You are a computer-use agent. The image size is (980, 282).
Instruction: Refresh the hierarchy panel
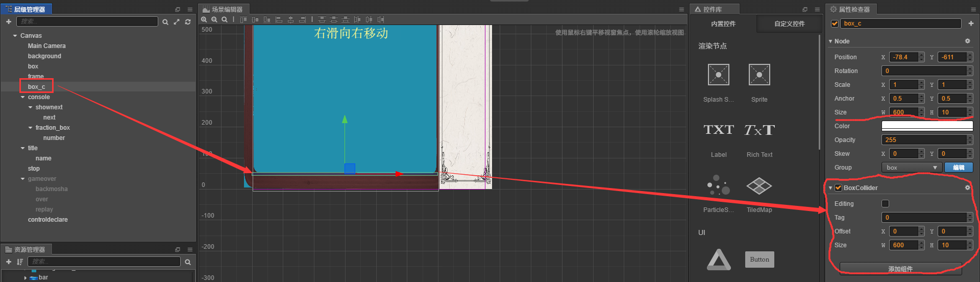(188, 22)
